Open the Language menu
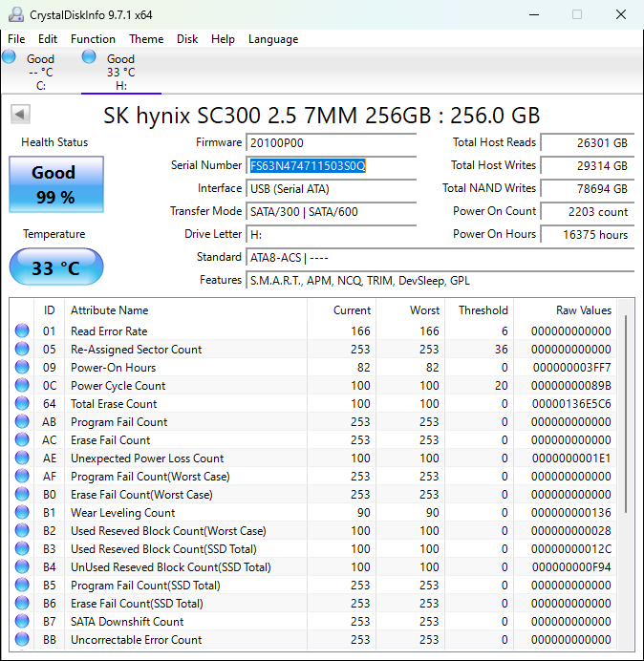644x661 pixels. coord(273,39)
